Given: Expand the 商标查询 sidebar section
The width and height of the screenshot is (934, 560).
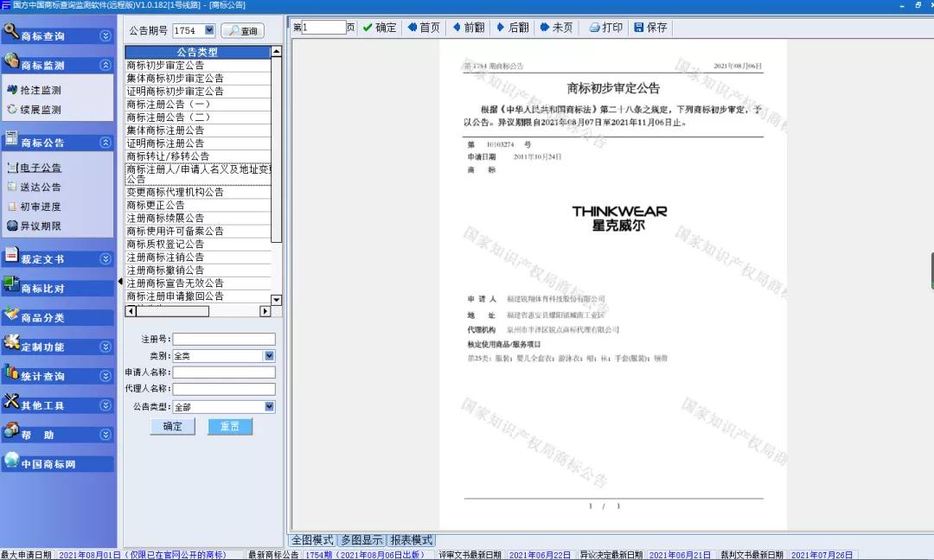Looking at the screenshot, I should (x=106, y=36).
